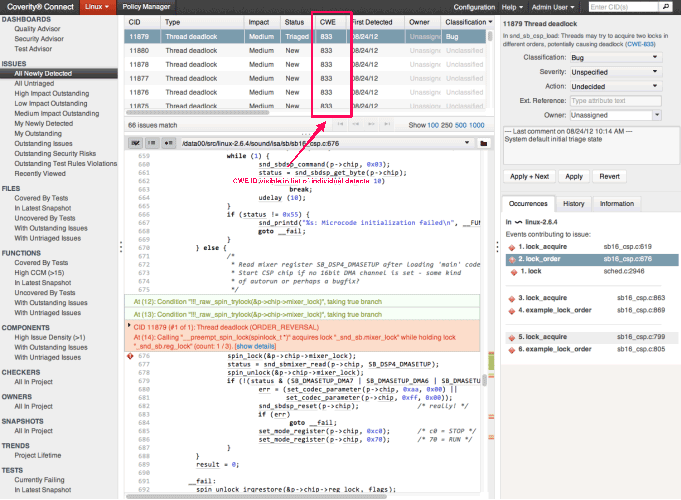Open the Severity dropdown set to Unspecified
Image resolution: width=681 pixels, height=500 pixels.
615,72
